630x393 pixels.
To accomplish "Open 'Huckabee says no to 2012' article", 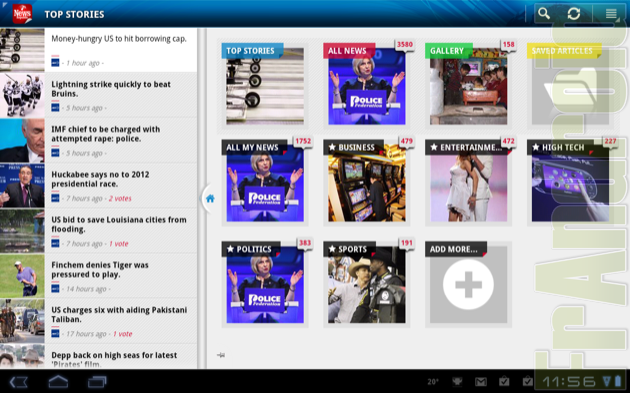I will tap(98, 185).
